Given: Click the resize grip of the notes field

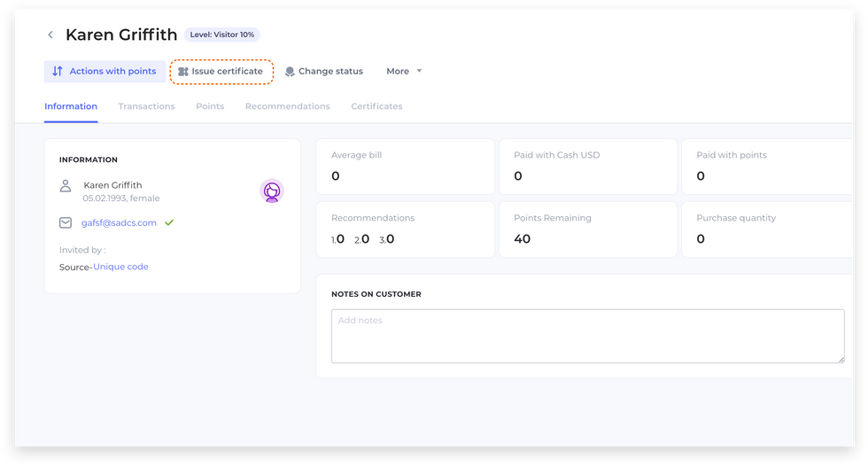Looking at the screenshot, I should coord(841,359).
